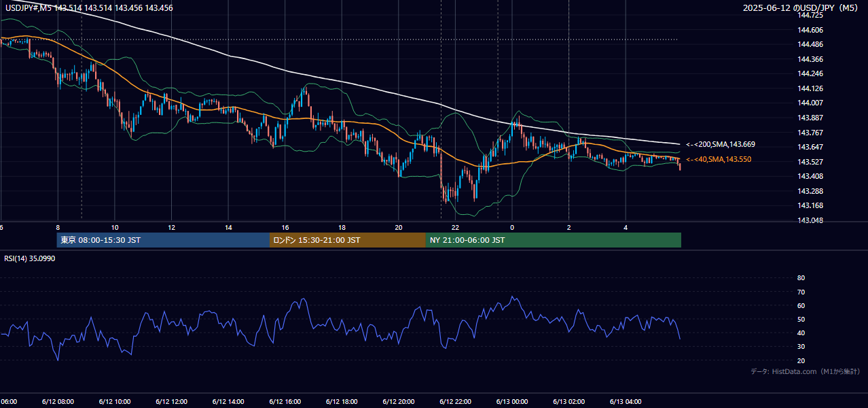
Task: Click RSI level label 70
Action: click(x=801, y=292)
